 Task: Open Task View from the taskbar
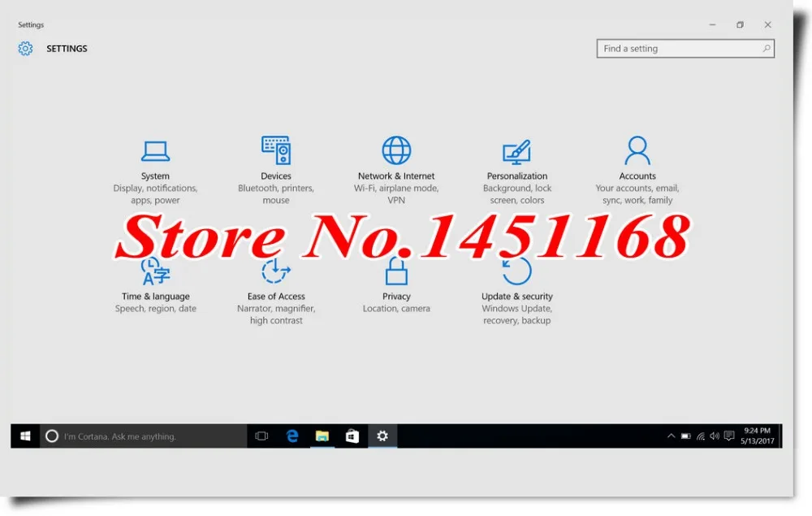coord(261,436)
